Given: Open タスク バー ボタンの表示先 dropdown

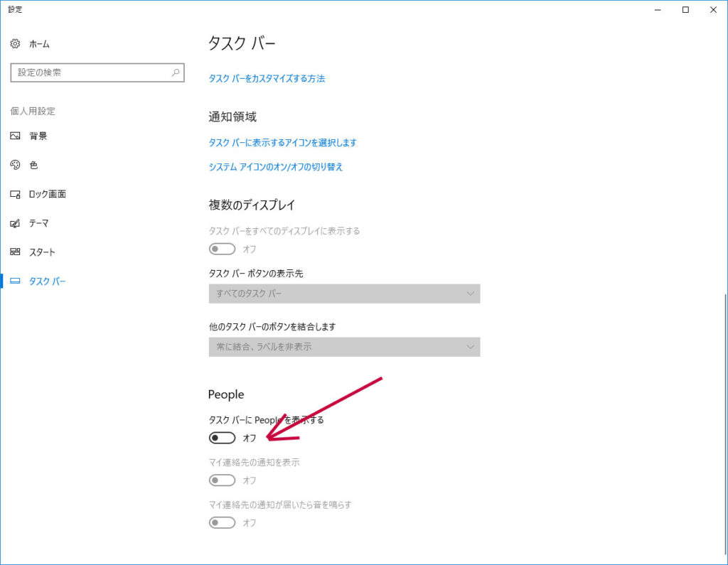Looking at the screenshot, I should tap(344, 294).
